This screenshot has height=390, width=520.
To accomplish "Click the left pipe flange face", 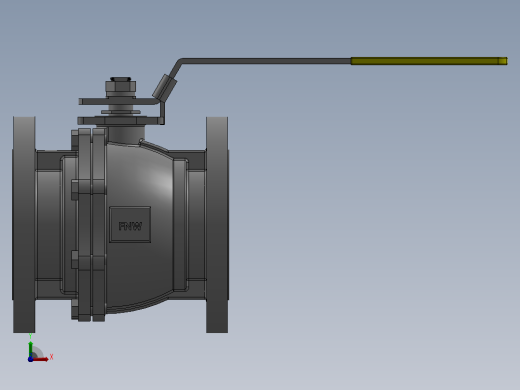I will click(x=24, y=224).
